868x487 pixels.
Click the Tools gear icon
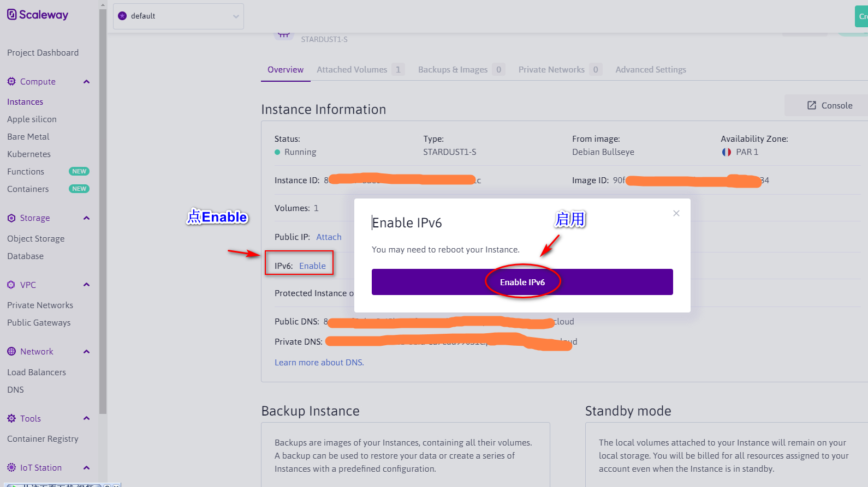(11, 418)
